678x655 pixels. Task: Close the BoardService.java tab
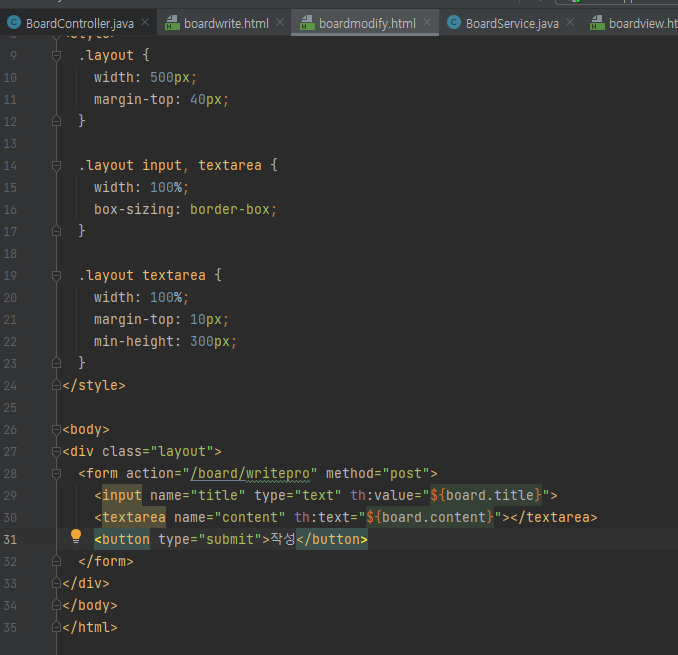(x=570, y=22)
